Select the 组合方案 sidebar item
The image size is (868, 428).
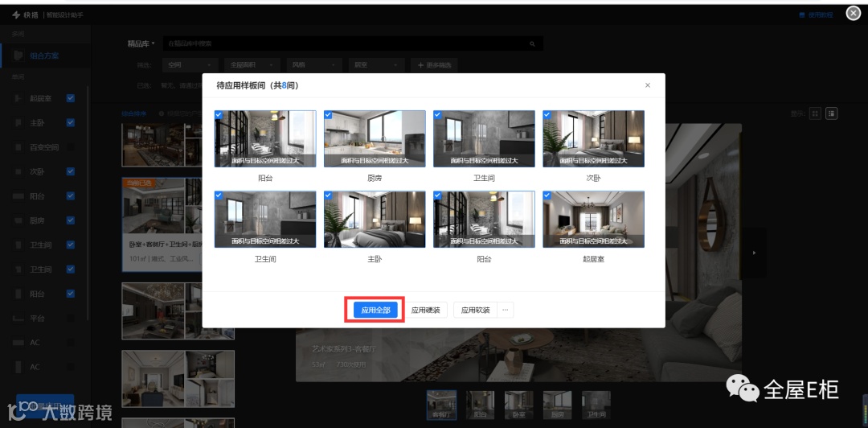point(45,56)
